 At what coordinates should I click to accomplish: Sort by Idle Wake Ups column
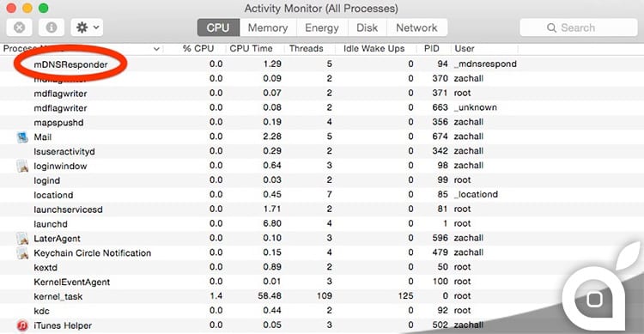[x=374, y=48]
